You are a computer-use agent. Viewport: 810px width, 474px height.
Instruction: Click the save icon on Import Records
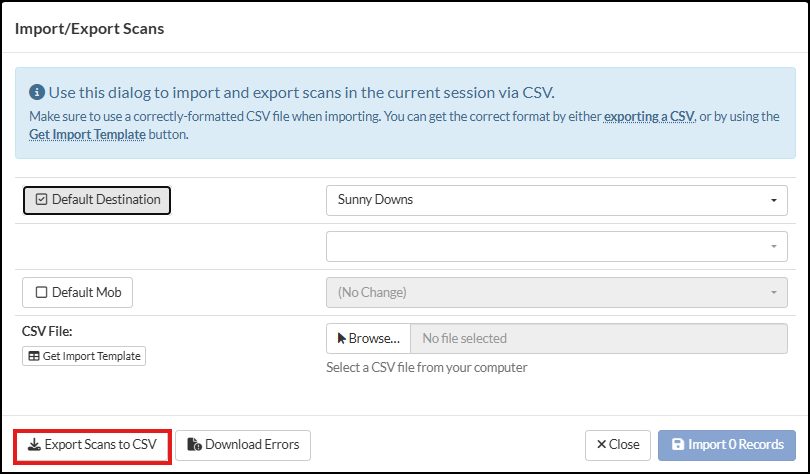678,444
